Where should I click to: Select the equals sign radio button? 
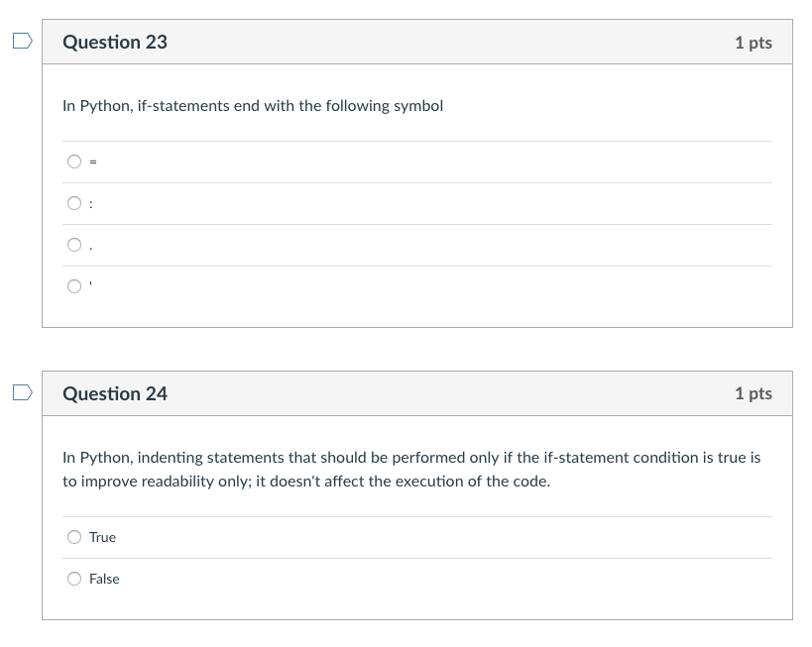(74, 162)
